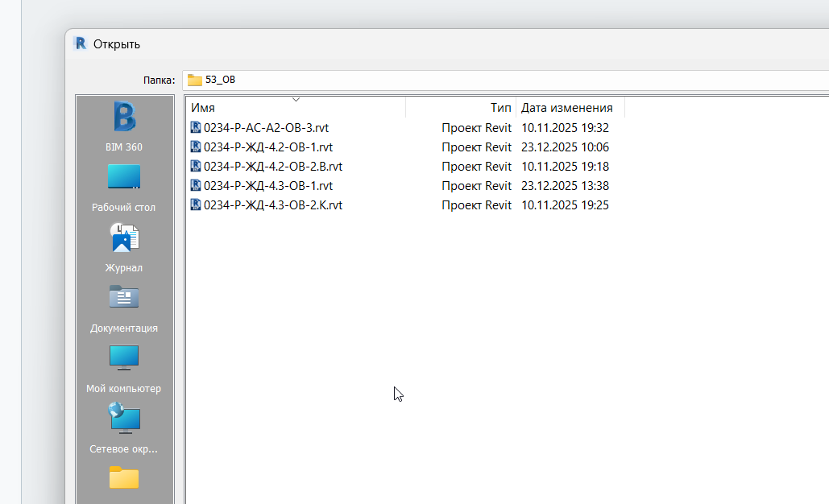Sort files by Имя column header
This screenshot has width=829, height=504.
(x=296, y=108)
